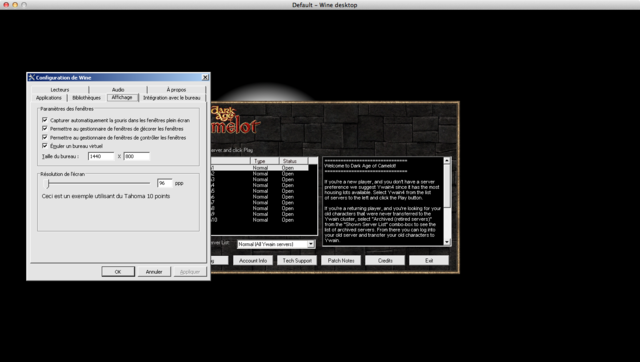Toggle Capturer automatiquement la souris checkbox
The image size is (640, 362).
coord(45,120)
